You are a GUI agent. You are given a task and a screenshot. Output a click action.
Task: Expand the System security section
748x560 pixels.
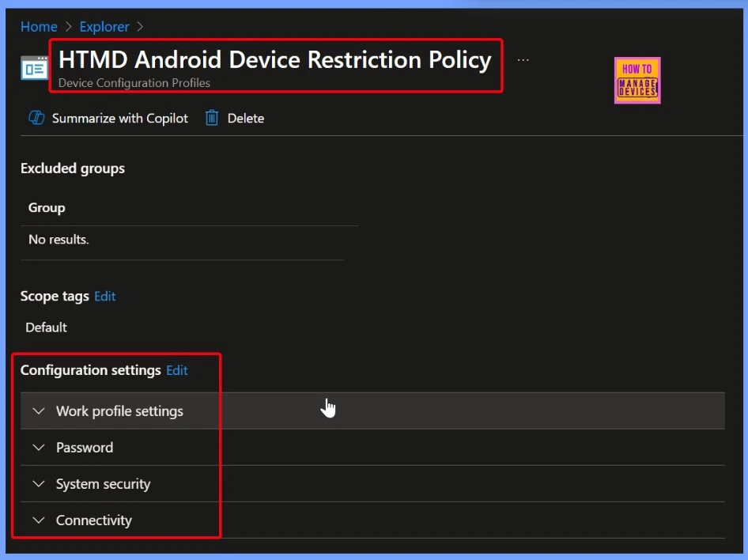372,484
